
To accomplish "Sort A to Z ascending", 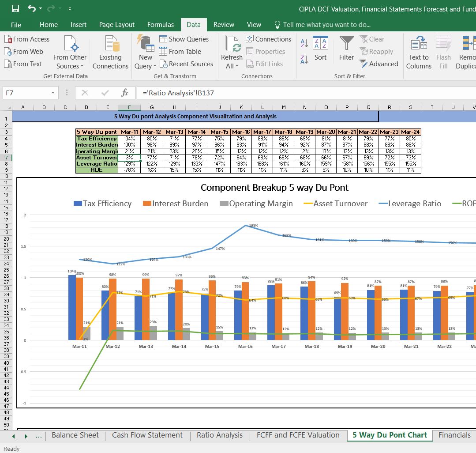I will (x=304, y=43).
